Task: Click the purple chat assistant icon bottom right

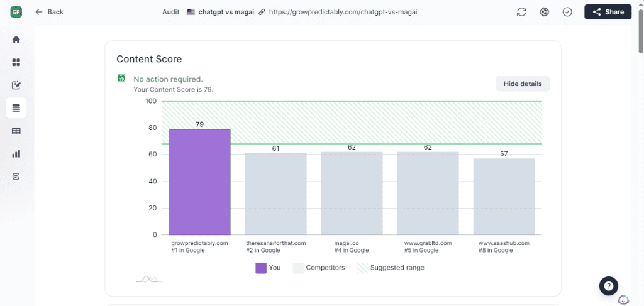Action: (623, 300)
